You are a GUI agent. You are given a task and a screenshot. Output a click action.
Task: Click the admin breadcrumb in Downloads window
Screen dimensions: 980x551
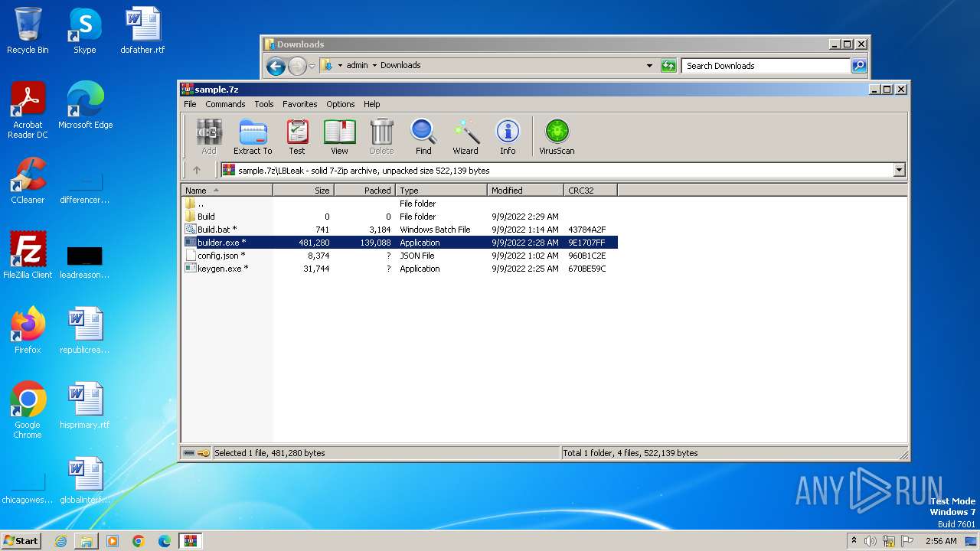357,65
